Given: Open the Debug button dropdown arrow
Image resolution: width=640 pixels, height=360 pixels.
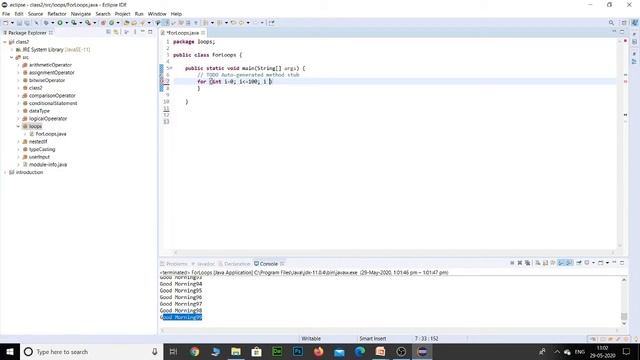Looking at the screenshot, I should point(53,23).
